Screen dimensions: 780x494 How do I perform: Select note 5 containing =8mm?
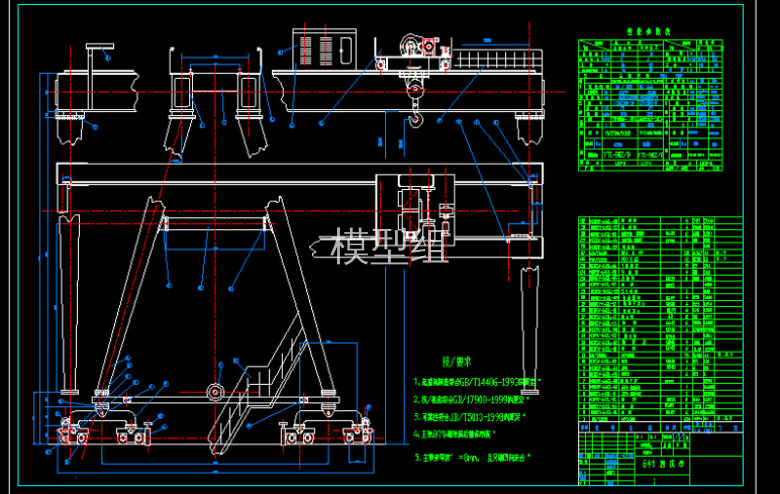coord(473,458)
